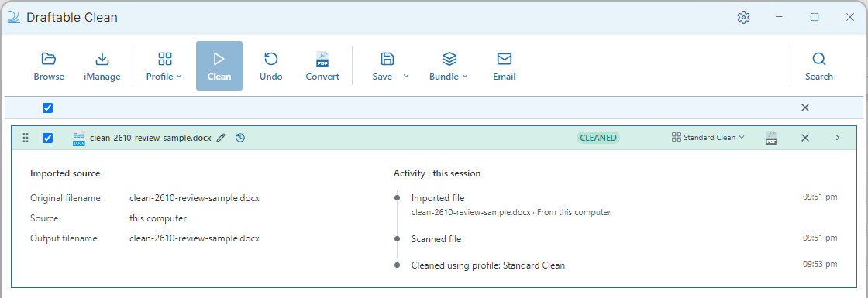
Task: Open file history clock icon
Action: point(239,138)
